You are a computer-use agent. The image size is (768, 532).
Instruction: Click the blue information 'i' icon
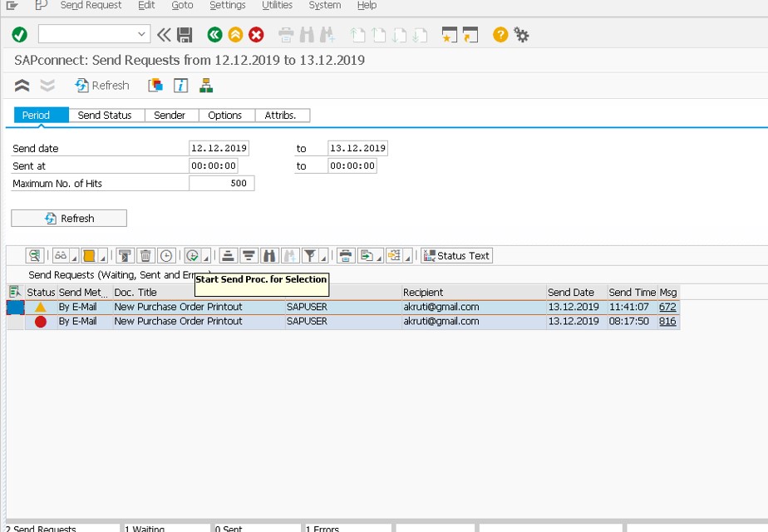click(180, 86)
